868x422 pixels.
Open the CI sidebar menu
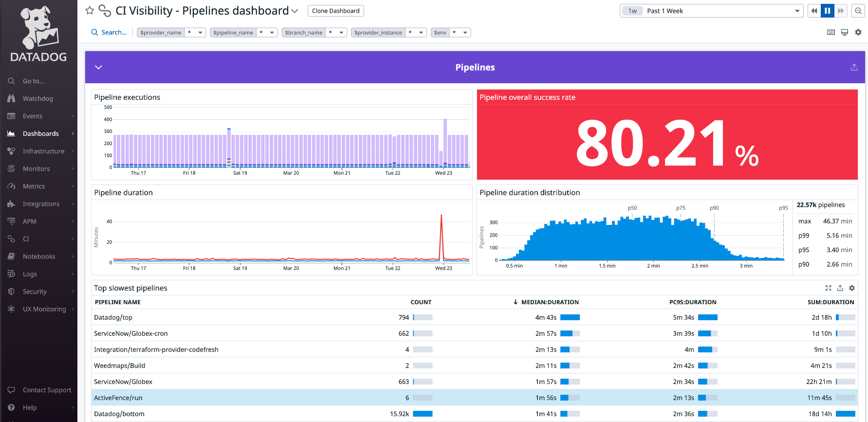(x=26, y=239)
